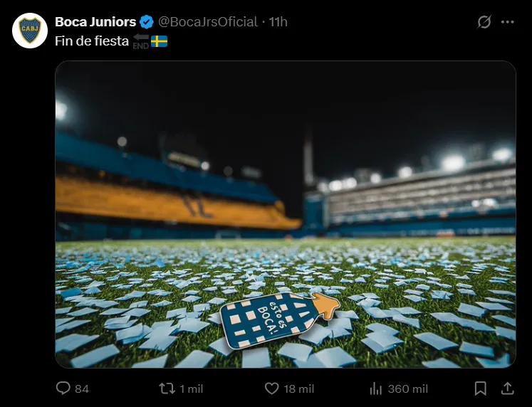This screenshot has height=407, width=532.
Task: Like the tweet with the heart
Action: (271, 388)
